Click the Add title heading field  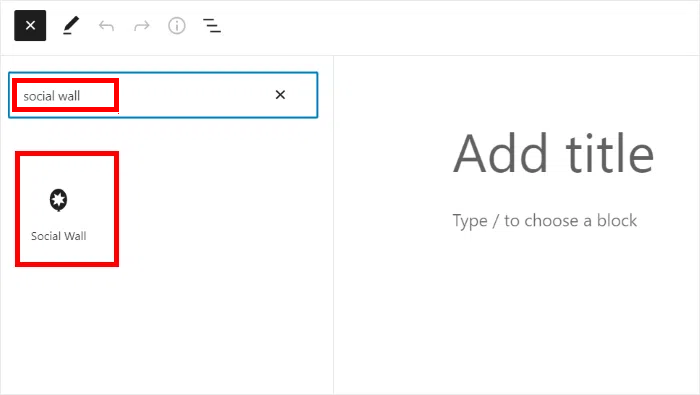coord(553,153)
